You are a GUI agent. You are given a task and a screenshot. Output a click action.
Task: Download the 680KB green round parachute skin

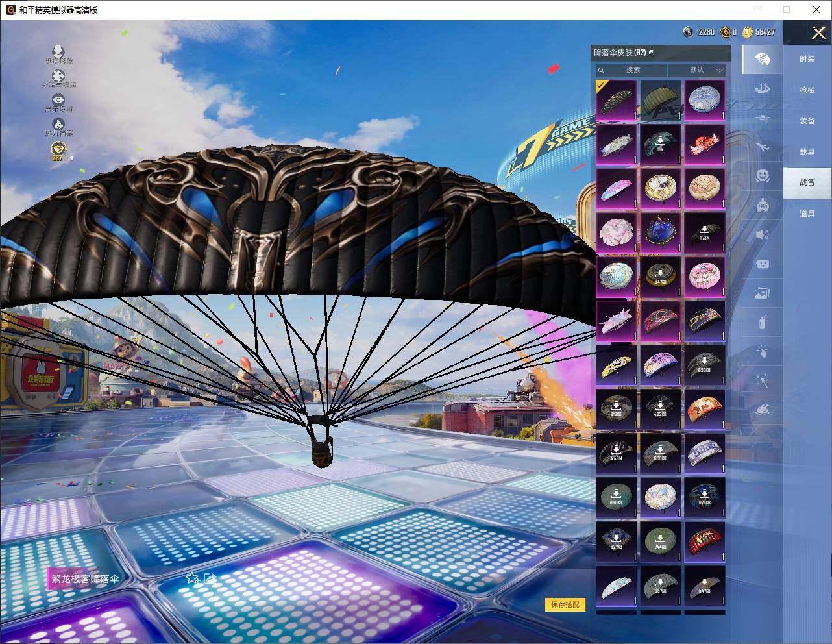pyautogui.click(x=617, y=497)
